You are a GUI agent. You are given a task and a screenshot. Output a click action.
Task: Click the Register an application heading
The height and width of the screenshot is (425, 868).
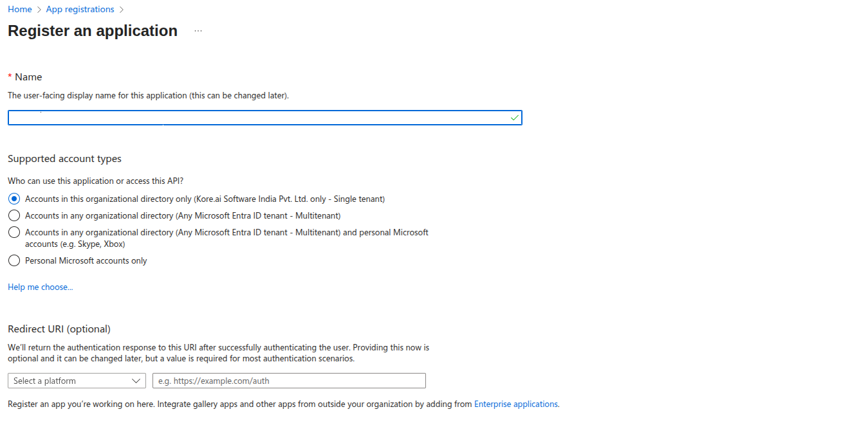(x=93, y=31)
